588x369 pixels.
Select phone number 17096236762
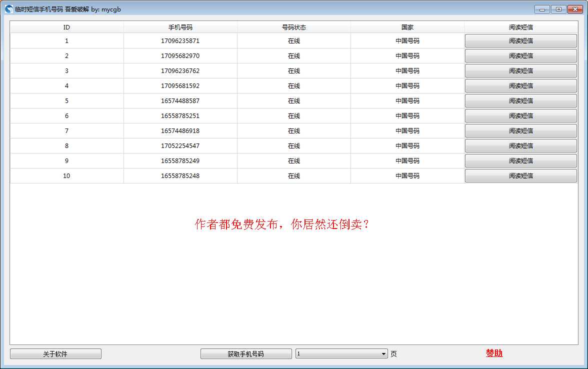tap(180, 71)
